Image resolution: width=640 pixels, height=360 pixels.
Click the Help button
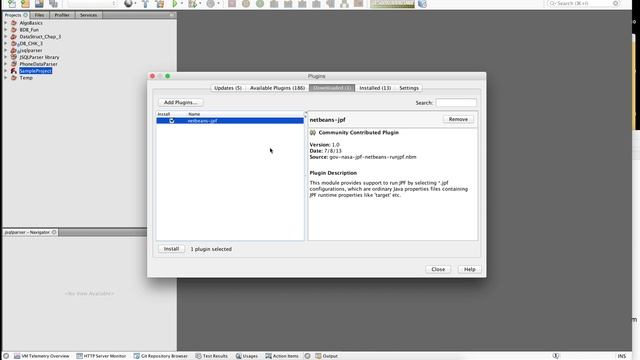coord(469,269)
